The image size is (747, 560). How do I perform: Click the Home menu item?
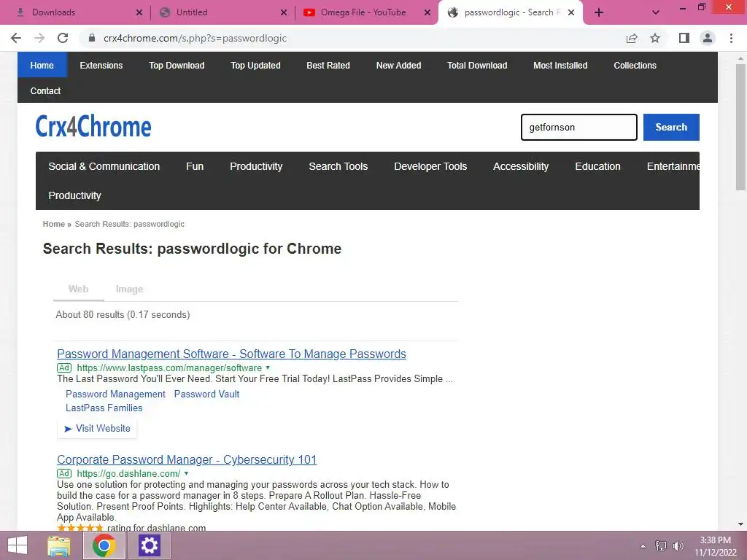point(42,65)
